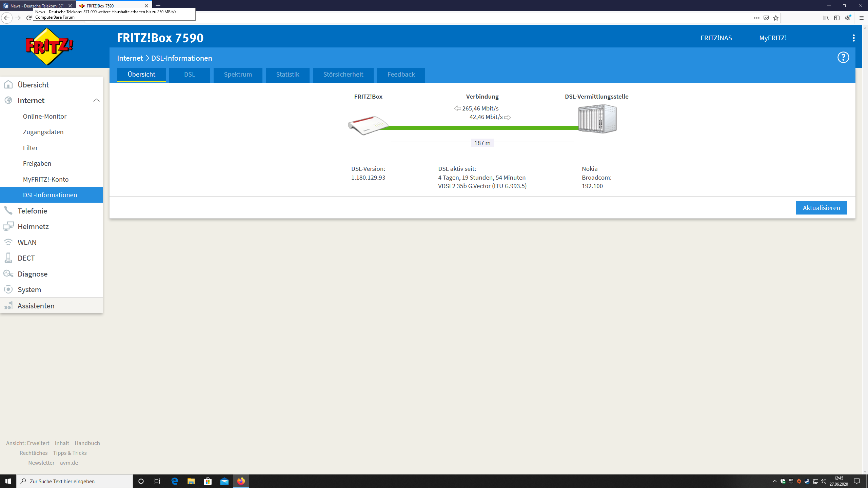Switch to the Spektrum tab
Image resolution: width=868 pixels, height=488 pixels.
point(238,75)
